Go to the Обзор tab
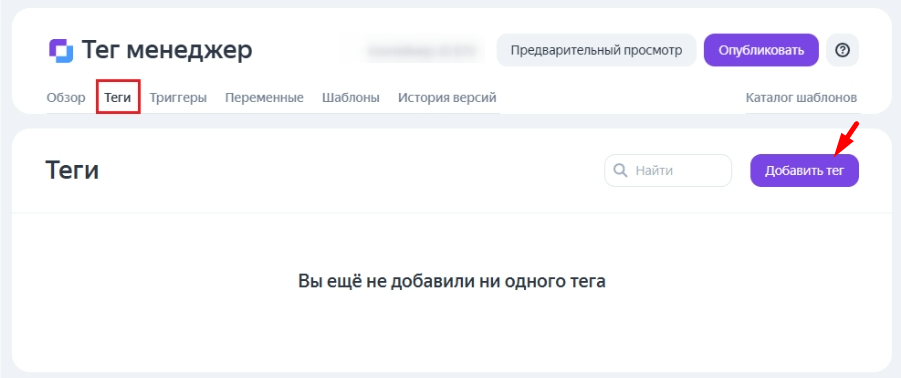 coord(66,98)
